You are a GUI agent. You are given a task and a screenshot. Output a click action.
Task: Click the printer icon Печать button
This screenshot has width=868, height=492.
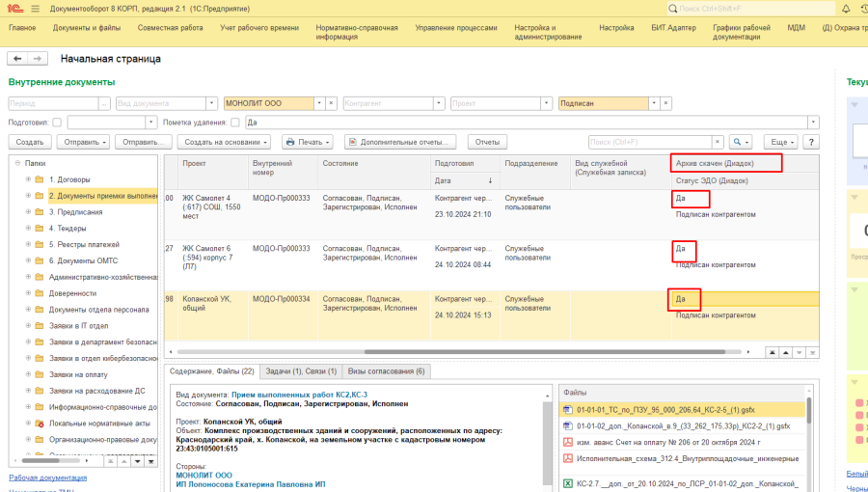pos(306,142)
